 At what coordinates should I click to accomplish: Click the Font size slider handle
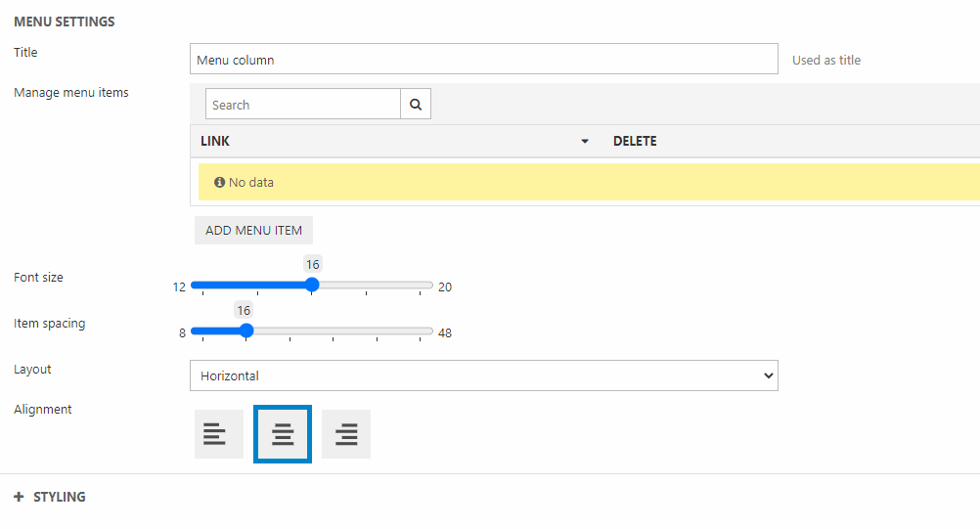[312, 286]
